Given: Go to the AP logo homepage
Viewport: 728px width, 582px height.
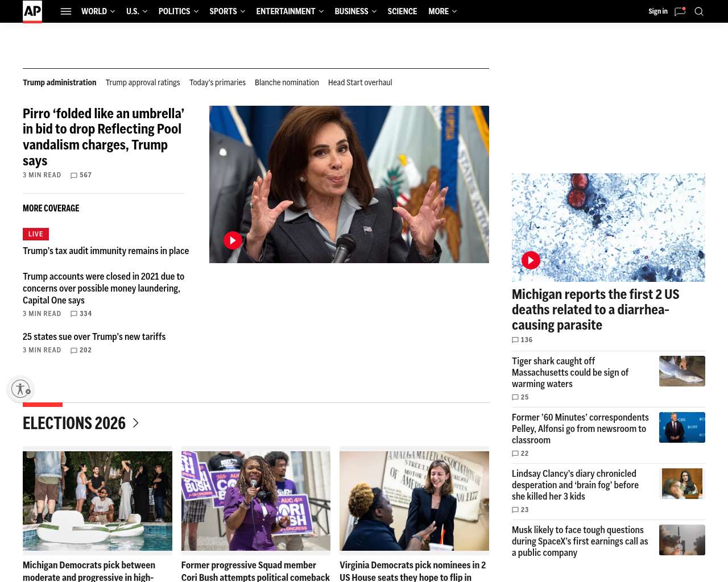Looking at the screenshot, I should click(32, 11).
